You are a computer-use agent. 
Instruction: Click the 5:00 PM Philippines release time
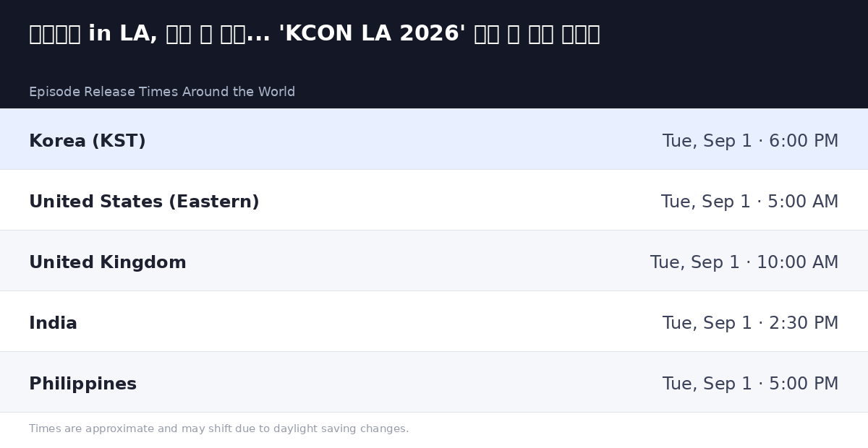750,384
